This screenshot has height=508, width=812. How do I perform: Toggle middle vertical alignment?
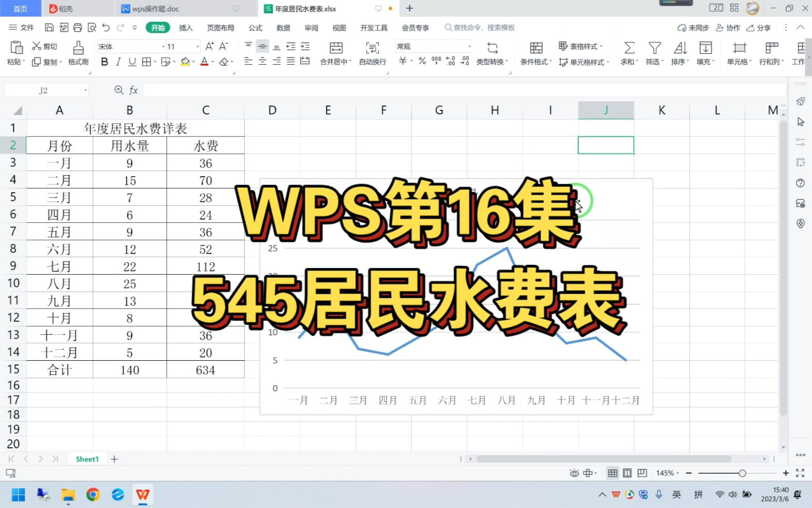263,46
